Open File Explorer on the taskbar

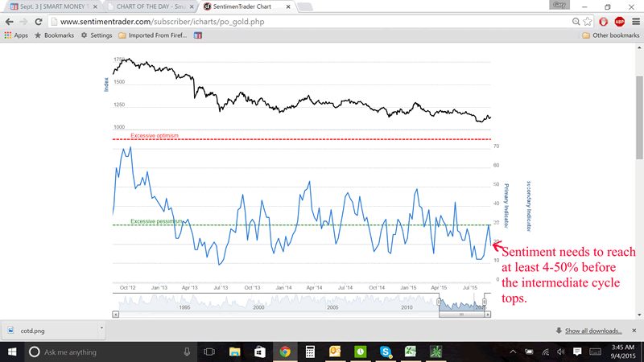234,352
